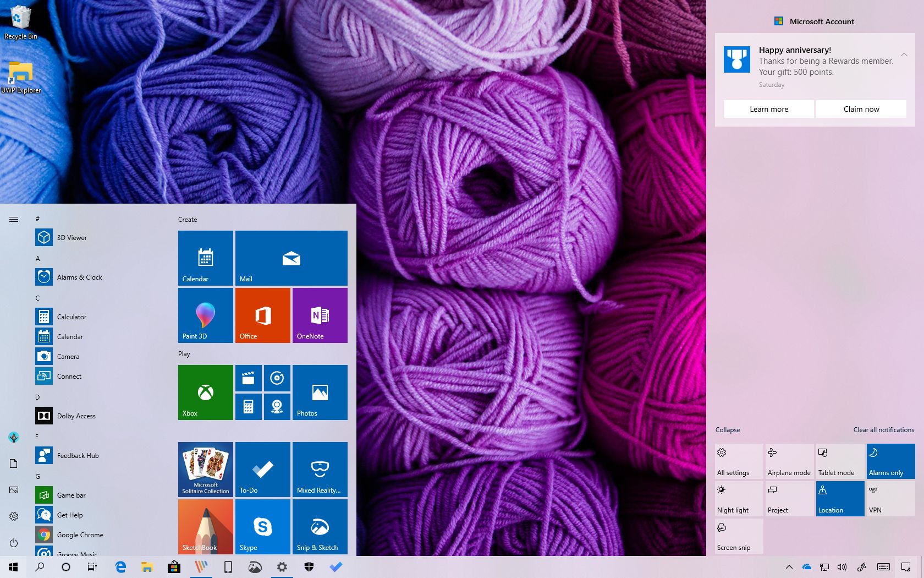Open Feedback Hub from the app list
This screenshot has height=578, width=924.
click(77, 455)
